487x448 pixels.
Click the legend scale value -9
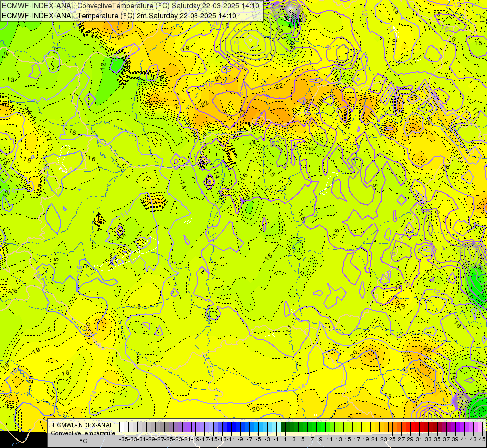240,439
